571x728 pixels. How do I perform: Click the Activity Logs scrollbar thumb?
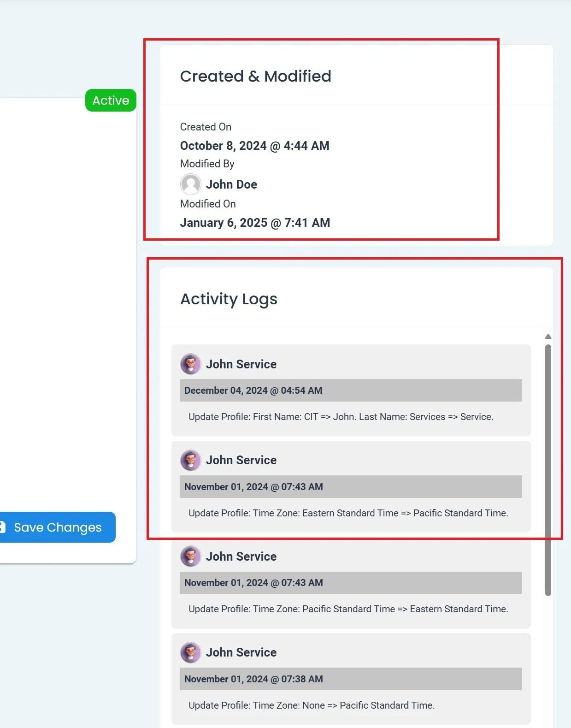coord(548,469)
